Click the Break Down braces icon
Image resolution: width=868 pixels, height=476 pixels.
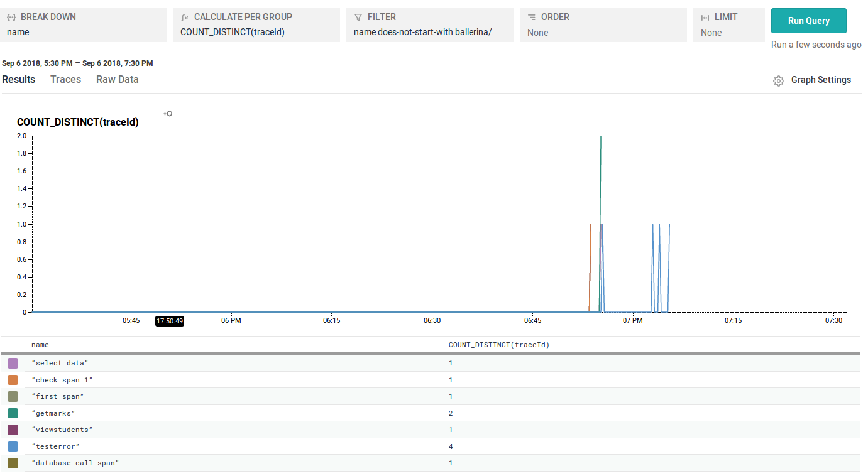[x=11, y=18]
